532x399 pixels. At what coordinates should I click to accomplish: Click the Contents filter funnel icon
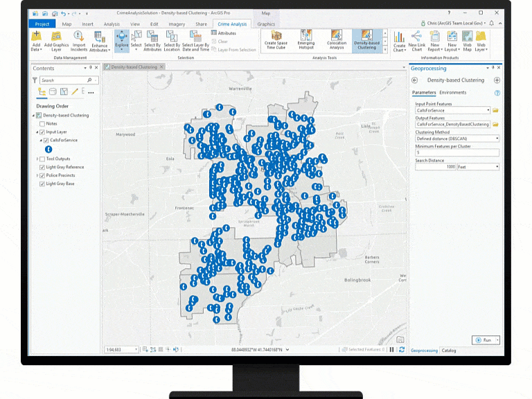(35, 80)
